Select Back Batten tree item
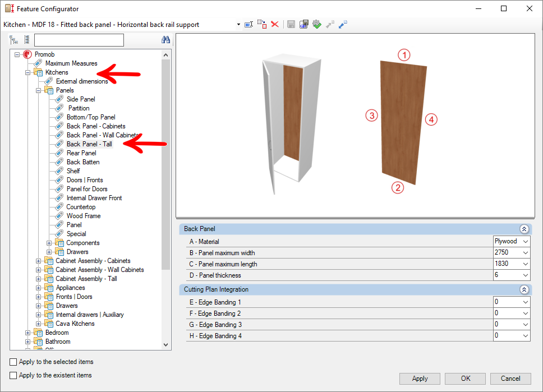543x392 pixels. tap(83, 162)
